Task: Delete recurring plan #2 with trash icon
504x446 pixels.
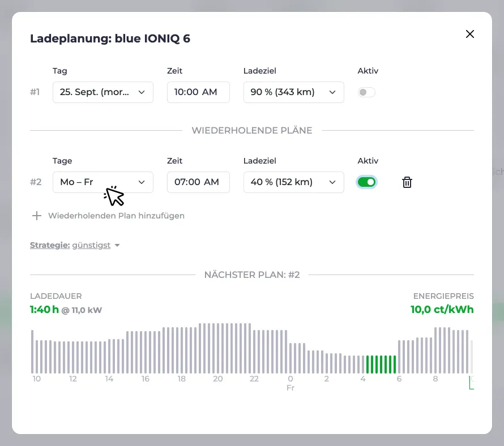Action: tap(407, 182)
